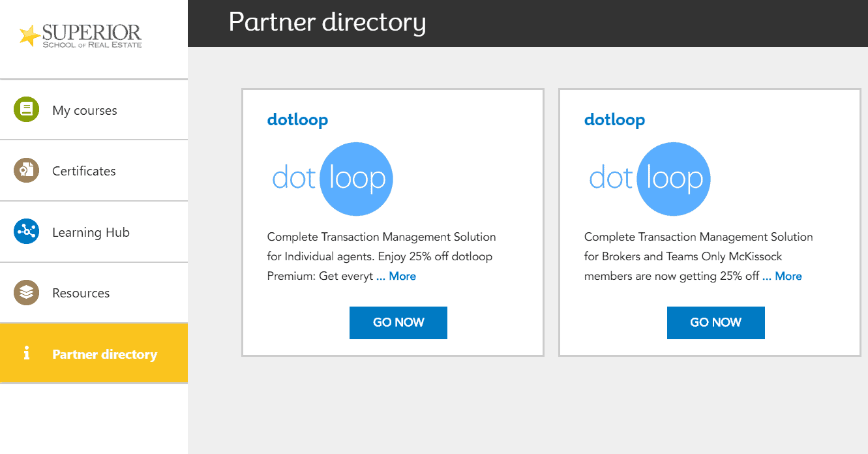The width and height of the screenshot is (868, 454).
Task: Click the green My courses book icon
Action: click(x=26, y=110)
